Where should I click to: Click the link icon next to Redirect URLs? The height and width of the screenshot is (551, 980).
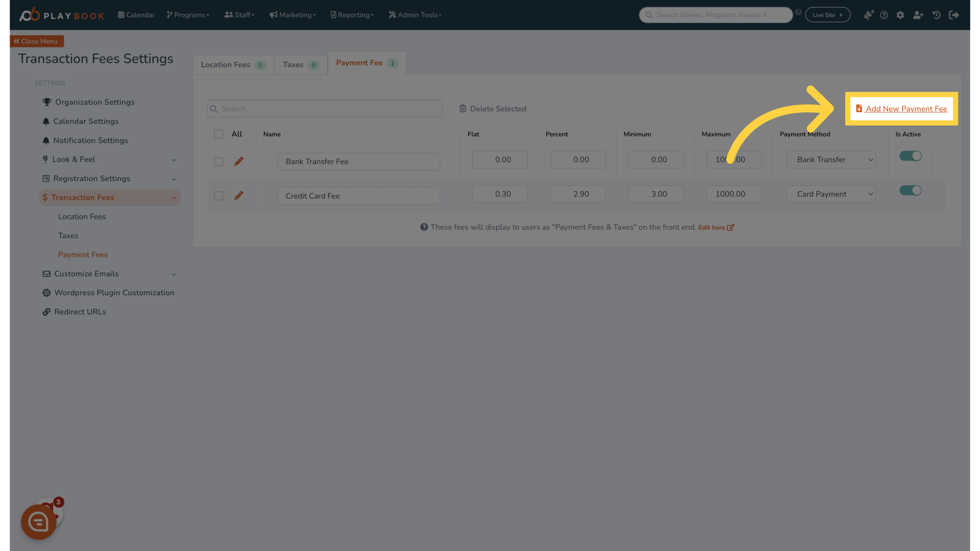46,311
